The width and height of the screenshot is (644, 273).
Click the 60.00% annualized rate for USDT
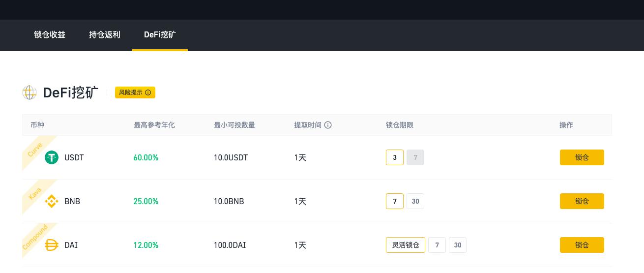146,157
